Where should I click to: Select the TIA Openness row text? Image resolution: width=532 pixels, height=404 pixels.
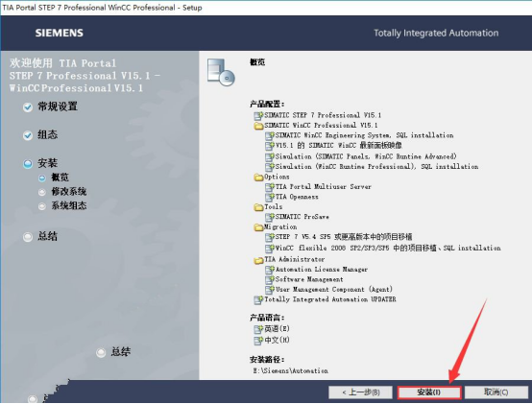coord(297,197)
